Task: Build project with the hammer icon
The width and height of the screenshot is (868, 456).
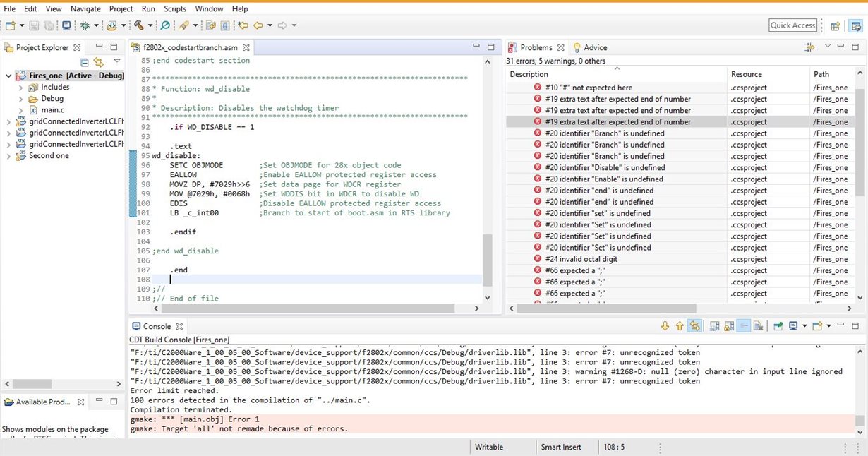Action: (x=138, y=25)
